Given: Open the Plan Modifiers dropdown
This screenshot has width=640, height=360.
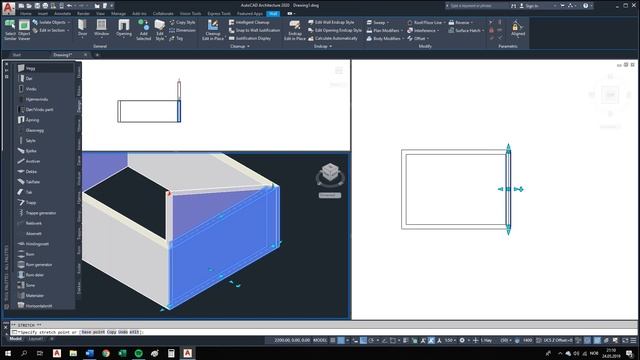Looking at the screenshot, I should click(x=384, y=30).
